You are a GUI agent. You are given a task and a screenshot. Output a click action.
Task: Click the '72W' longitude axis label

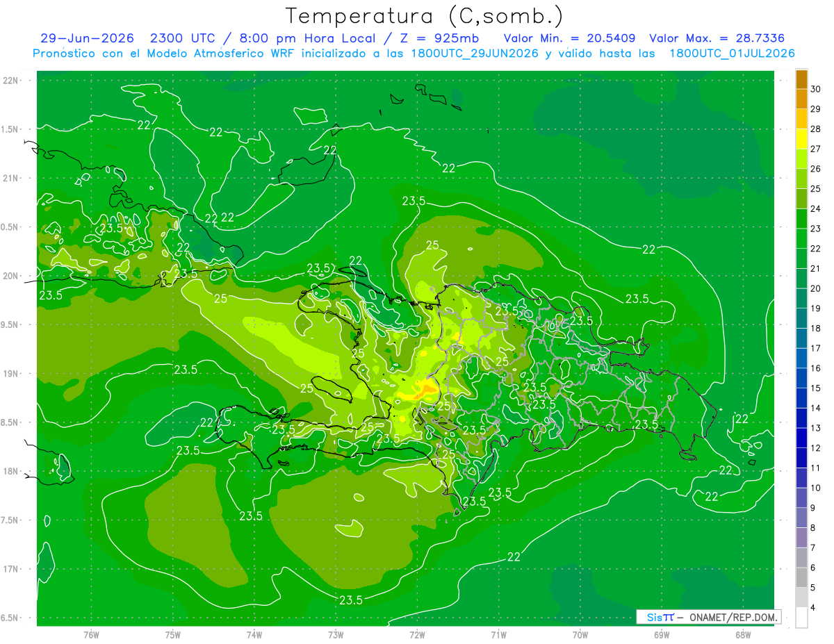click(x=417, y=635)
